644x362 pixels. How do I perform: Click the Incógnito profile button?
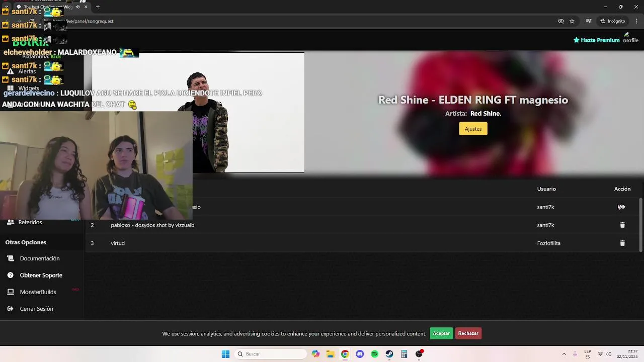coord(612,21)
